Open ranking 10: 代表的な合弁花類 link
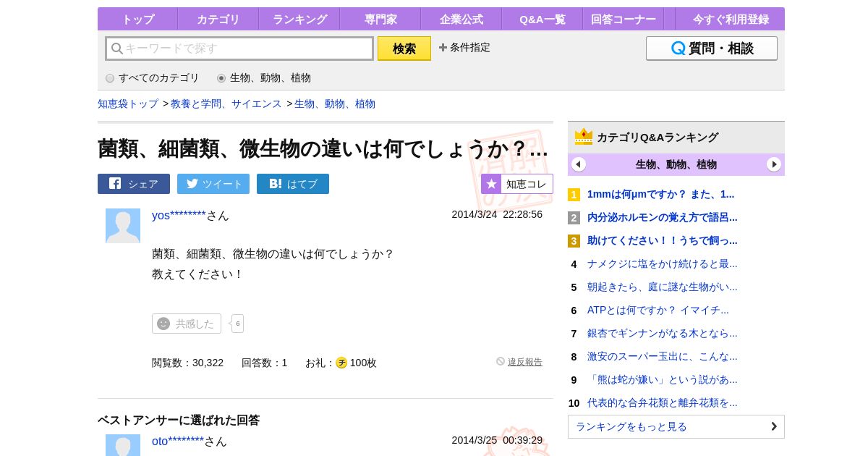Viewport: 868px width, 456px height. 663,402
